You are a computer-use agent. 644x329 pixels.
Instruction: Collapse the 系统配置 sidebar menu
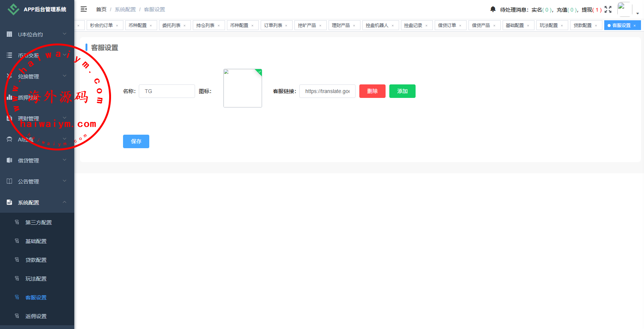(x=37, y=202)
